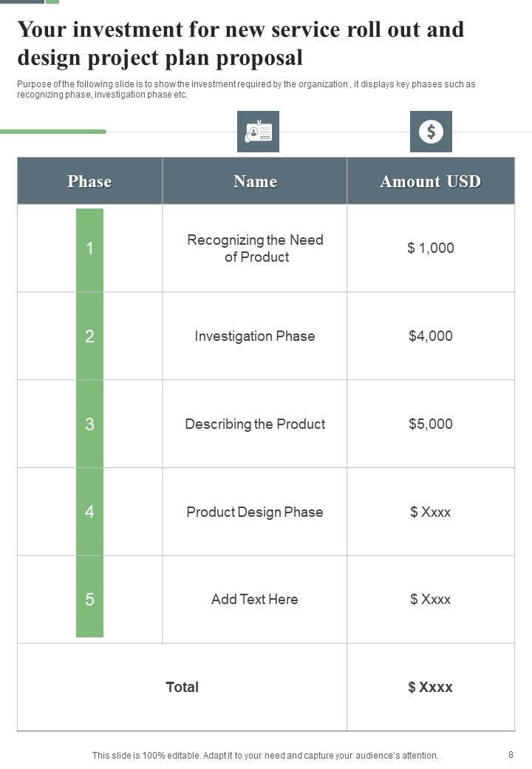
Task: Select the Name column header
Action: (x=255, y=181)
